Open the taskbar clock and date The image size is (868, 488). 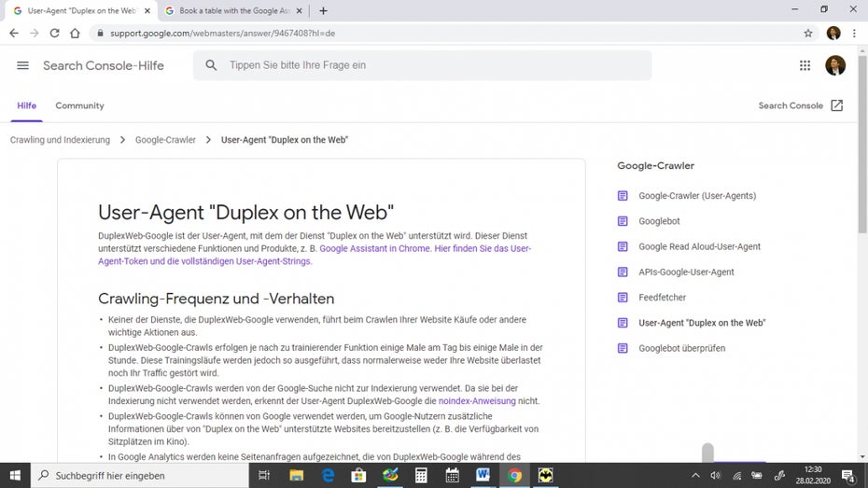(813, 475)
